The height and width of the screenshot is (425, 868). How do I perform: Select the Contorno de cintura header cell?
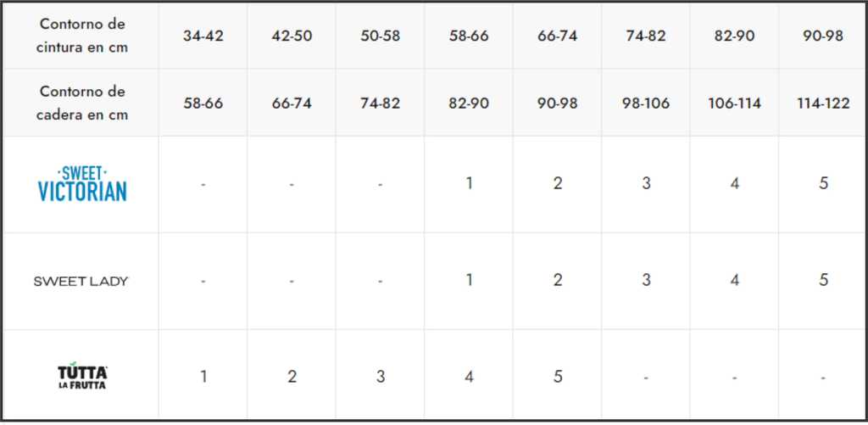[82, 36]
